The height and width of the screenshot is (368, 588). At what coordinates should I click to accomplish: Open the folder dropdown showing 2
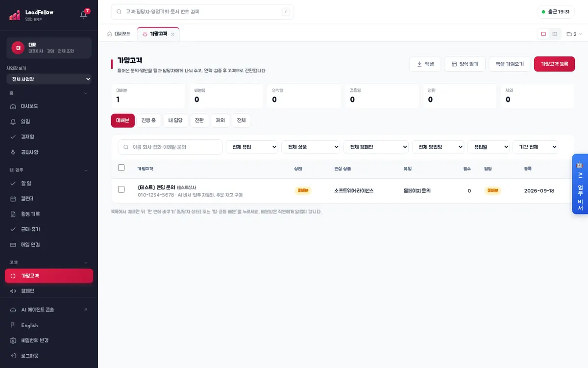(574, 34)
